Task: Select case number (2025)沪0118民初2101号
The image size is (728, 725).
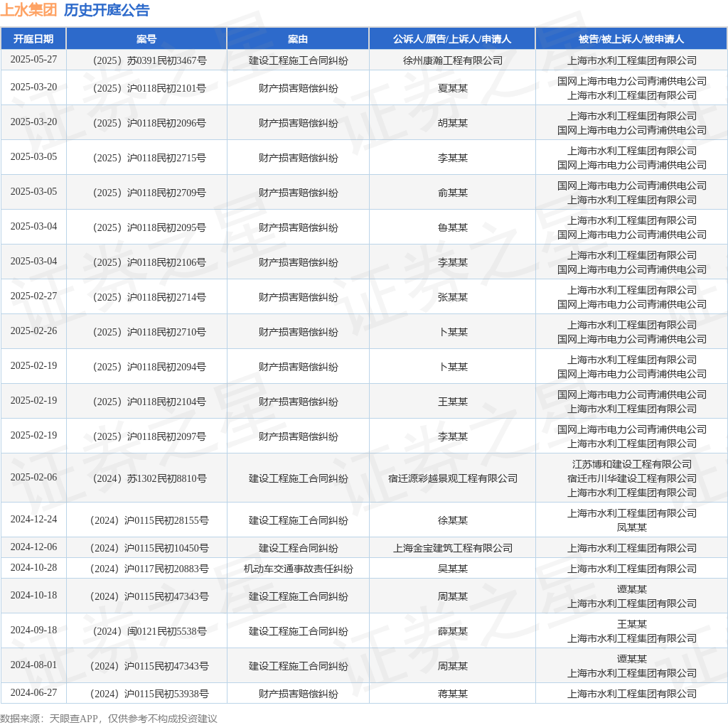Action: [149, 88]
